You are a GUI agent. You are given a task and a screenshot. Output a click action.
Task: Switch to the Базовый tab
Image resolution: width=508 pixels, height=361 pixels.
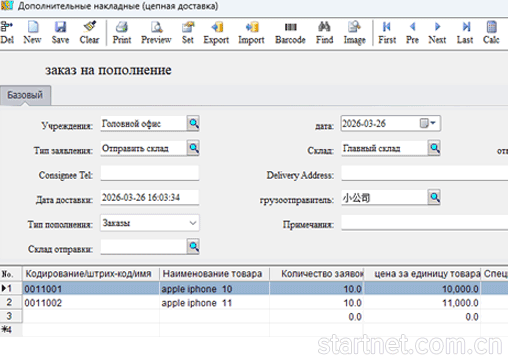[25, 95]
